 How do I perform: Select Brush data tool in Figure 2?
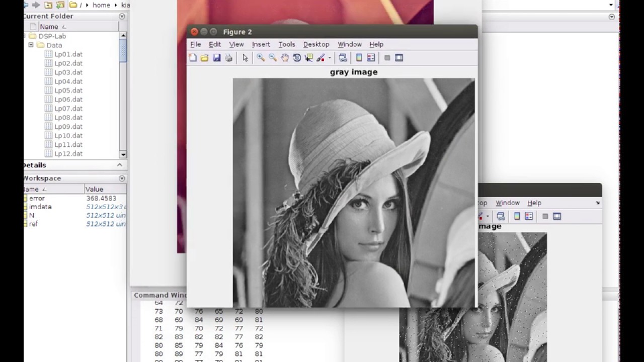pos(320,58)
